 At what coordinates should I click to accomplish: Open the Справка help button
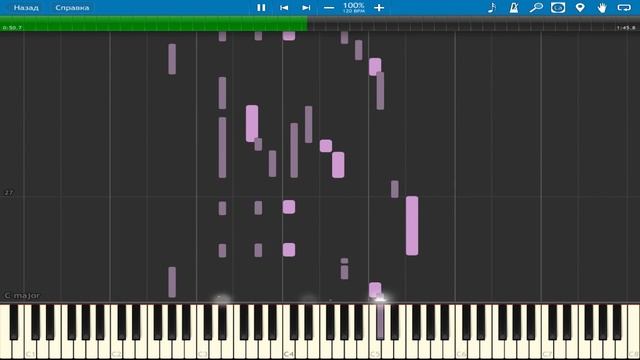click(72, 8)
